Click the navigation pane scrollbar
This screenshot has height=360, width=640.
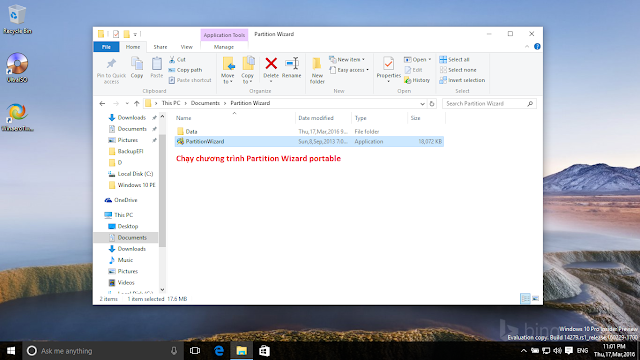162,190
